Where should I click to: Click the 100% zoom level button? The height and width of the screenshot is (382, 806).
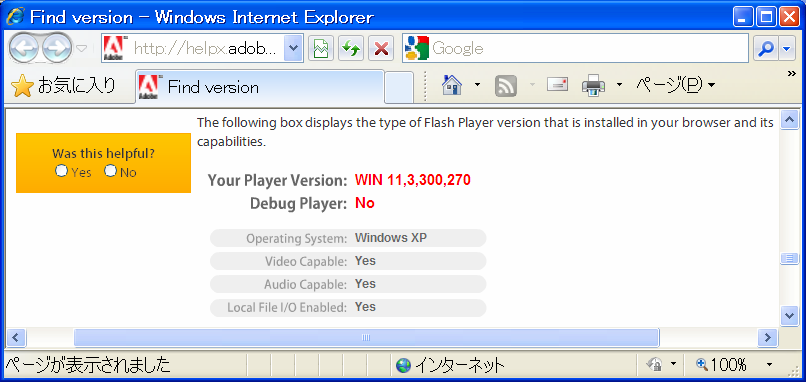(x=722, y=365)
